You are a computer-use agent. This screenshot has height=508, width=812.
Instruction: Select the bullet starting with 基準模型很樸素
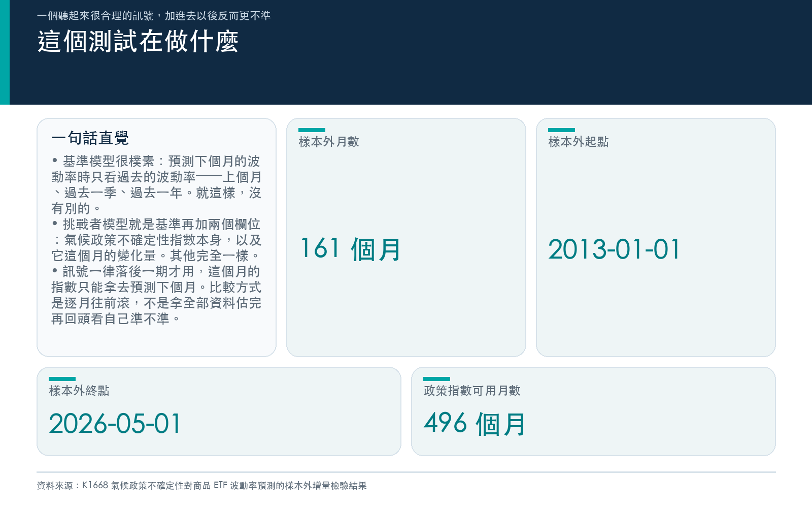point(156,185)
